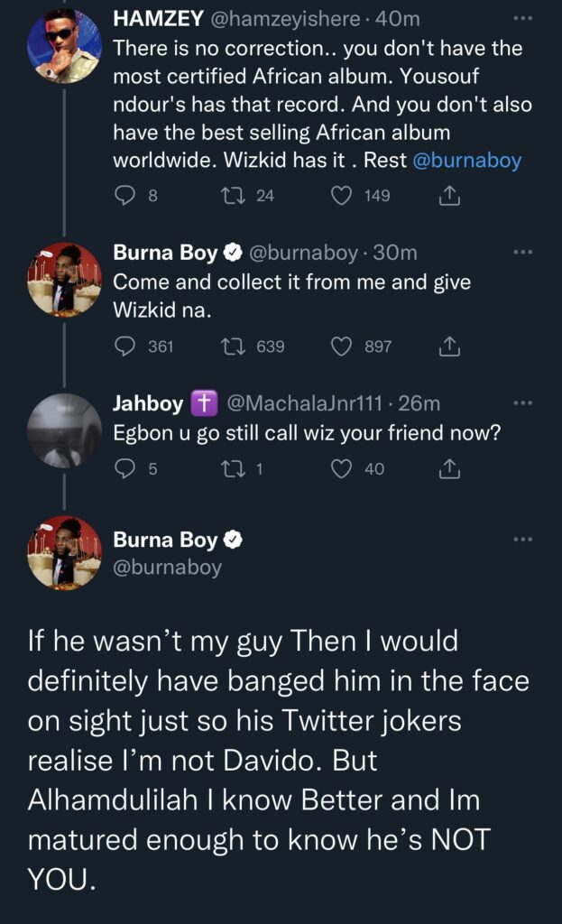The width and height of the screenshot is (562, 924).
Task: Like HAMZEY's tweet
Action: [342, 195]
